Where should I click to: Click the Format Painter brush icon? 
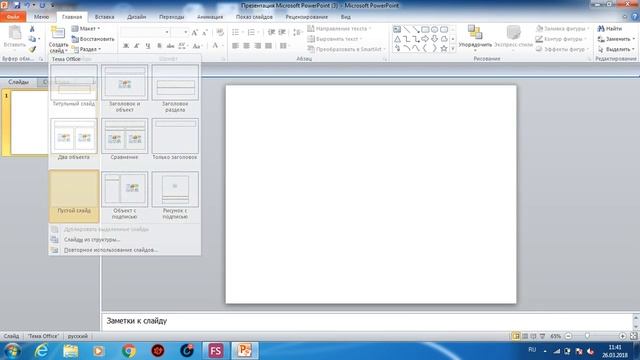(32, 49)
